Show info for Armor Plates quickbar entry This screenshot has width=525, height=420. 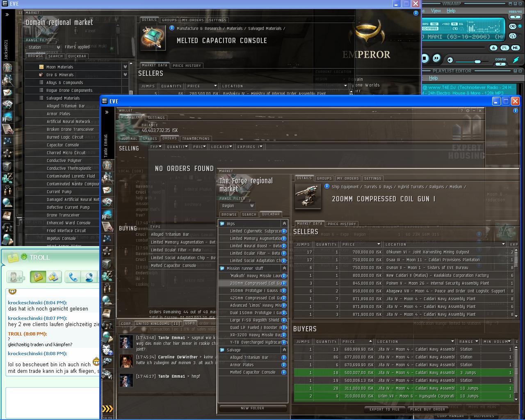click(283, 365)
